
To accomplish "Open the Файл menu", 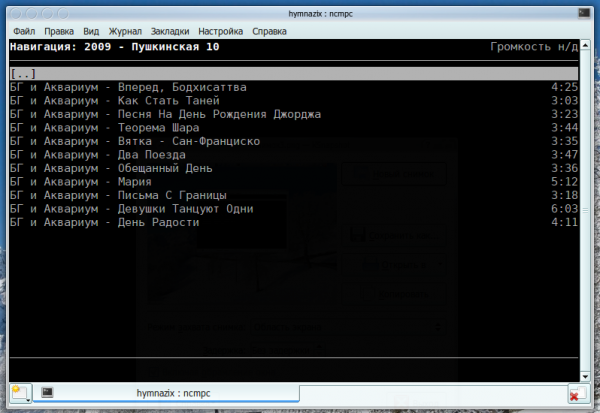I will click(24, 31).
